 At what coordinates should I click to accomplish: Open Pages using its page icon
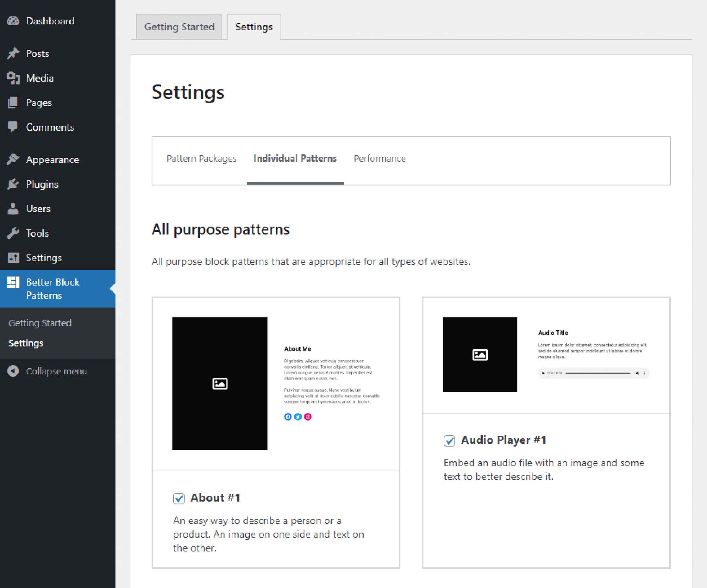tap(13, 103)
